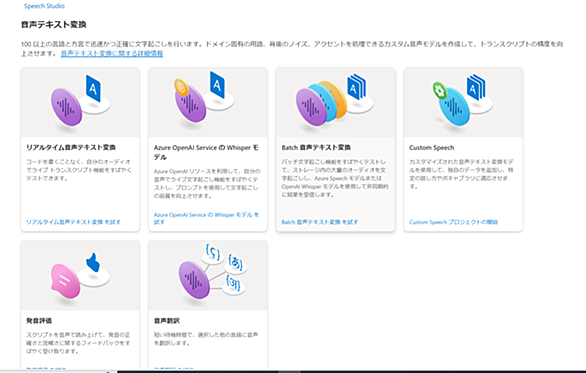The height and width of the screenshot is (373, 586).
Task: Open the Speech Studio breadcrumb link
Action: (44, 6)
